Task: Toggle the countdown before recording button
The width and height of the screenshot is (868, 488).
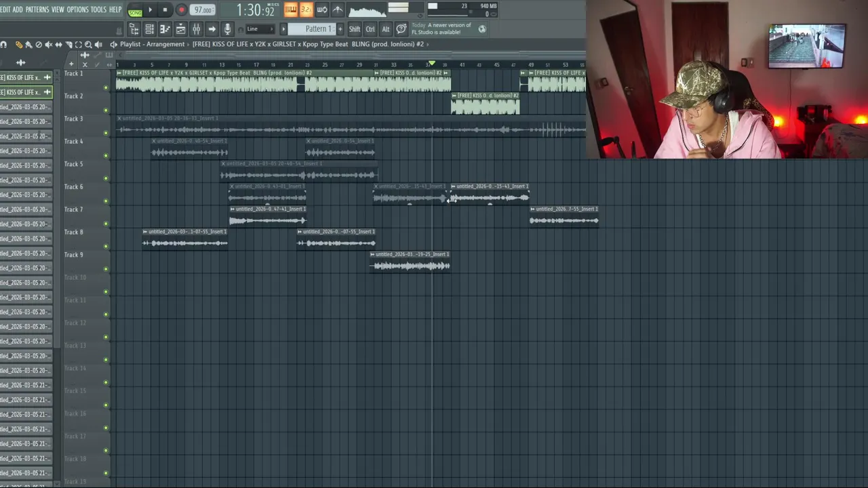Action: (x=306, y=9)
